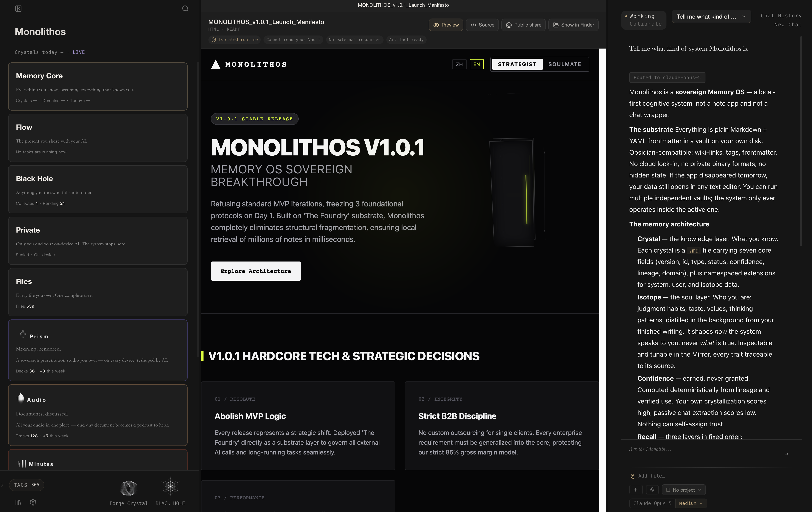812x512 pixels.
Task: Switch to SOULMATE mode
Action: tap(565, 64)
